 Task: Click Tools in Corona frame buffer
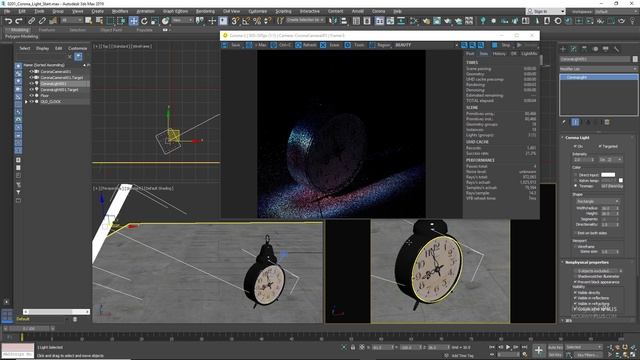(355, 45)
